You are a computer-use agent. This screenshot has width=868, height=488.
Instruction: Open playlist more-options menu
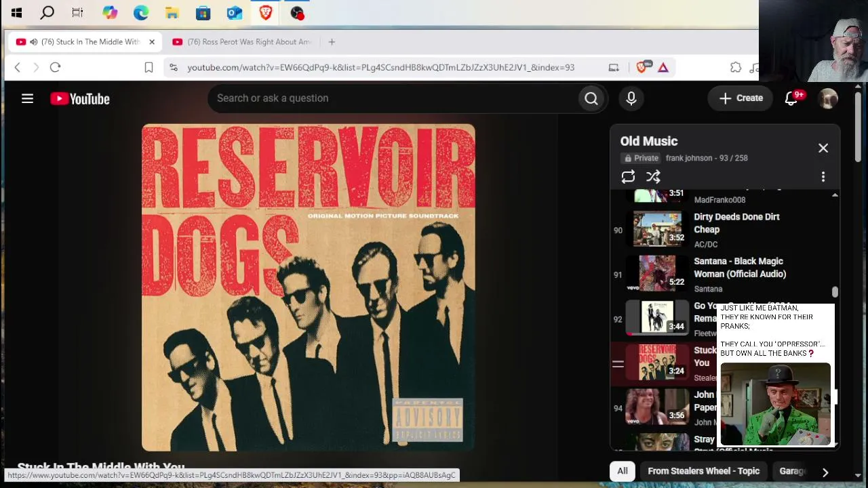823,177
